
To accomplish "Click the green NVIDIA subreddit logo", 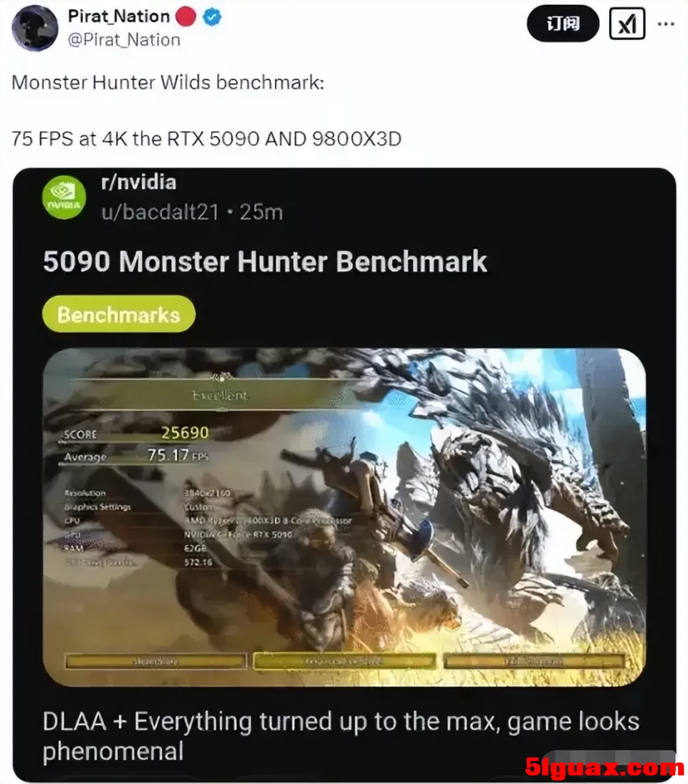I will [x=64, y=197].
